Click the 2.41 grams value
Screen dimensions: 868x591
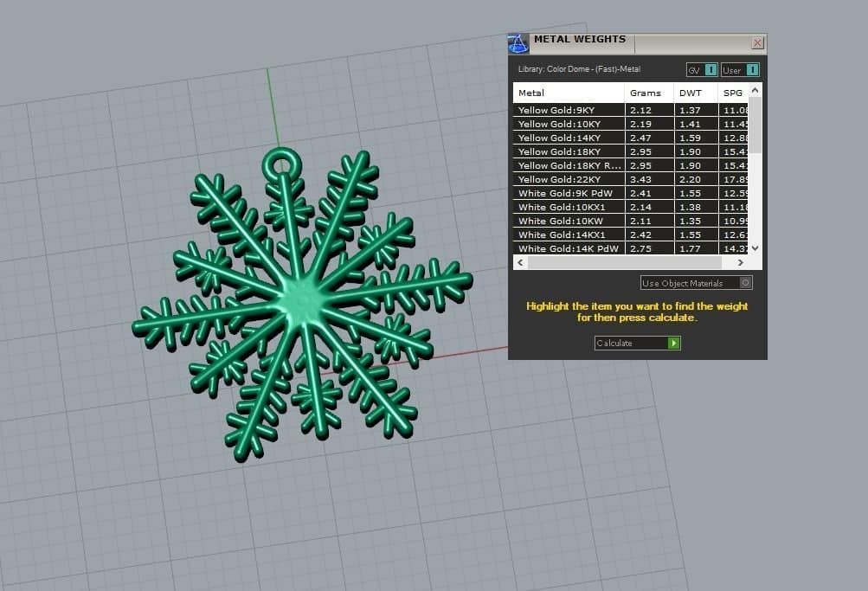click(x=640, y=193)
